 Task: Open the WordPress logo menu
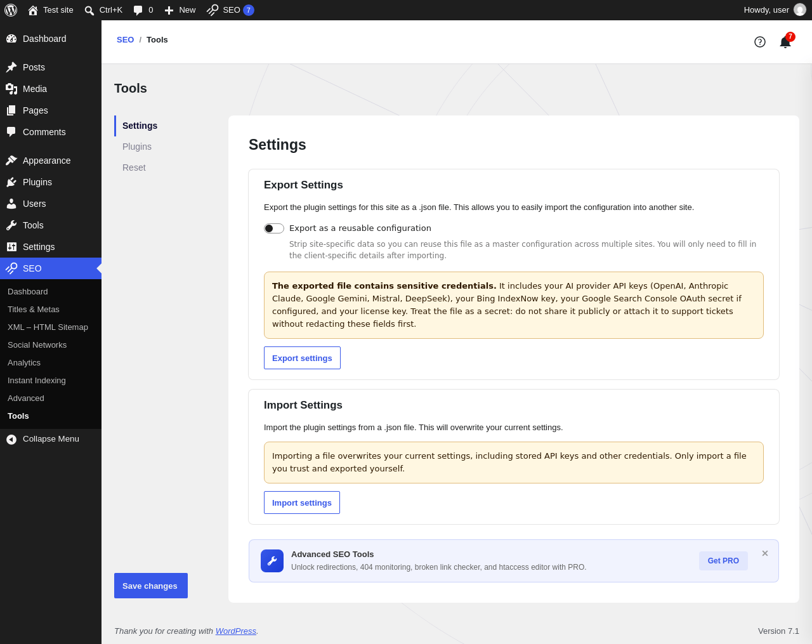pyautogui.click(x=11, y=10)
